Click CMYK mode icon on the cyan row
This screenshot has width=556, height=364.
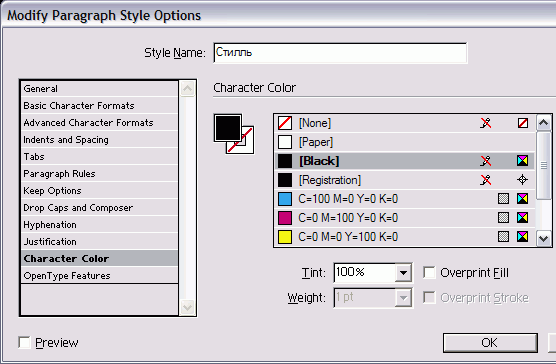(x=522, y=198)
